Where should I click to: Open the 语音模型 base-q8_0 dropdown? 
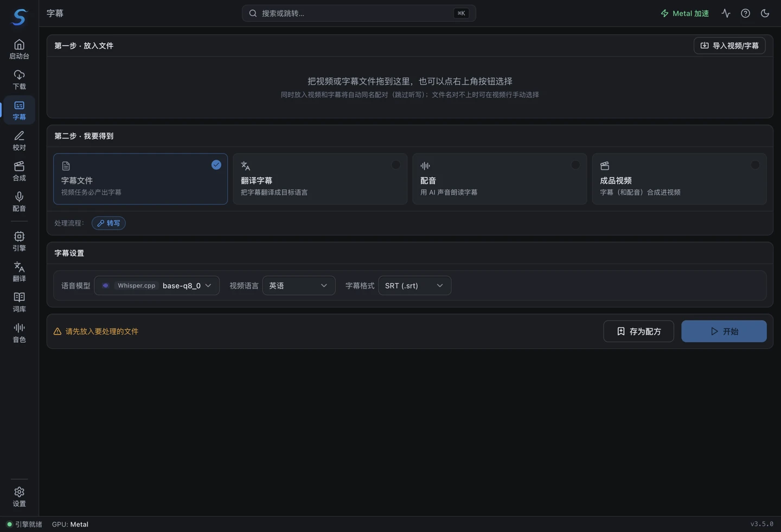[157, 286]
